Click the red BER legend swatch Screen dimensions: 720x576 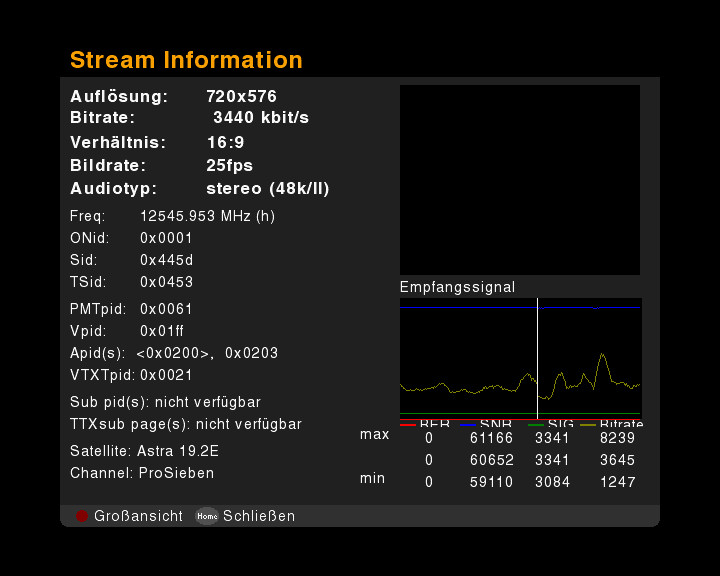coord(408,425)
